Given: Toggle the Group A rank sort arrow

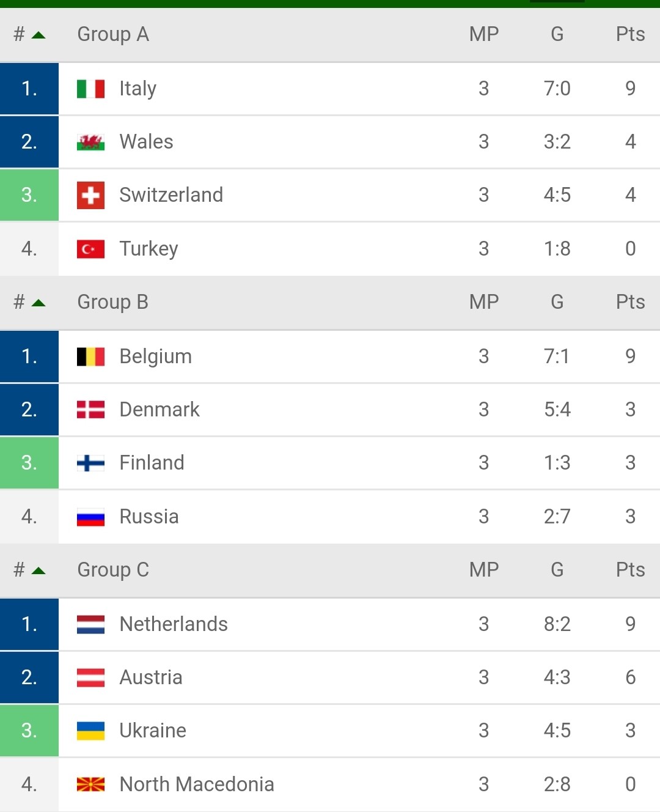Looking at the screenshot, I should click(38, 35).
